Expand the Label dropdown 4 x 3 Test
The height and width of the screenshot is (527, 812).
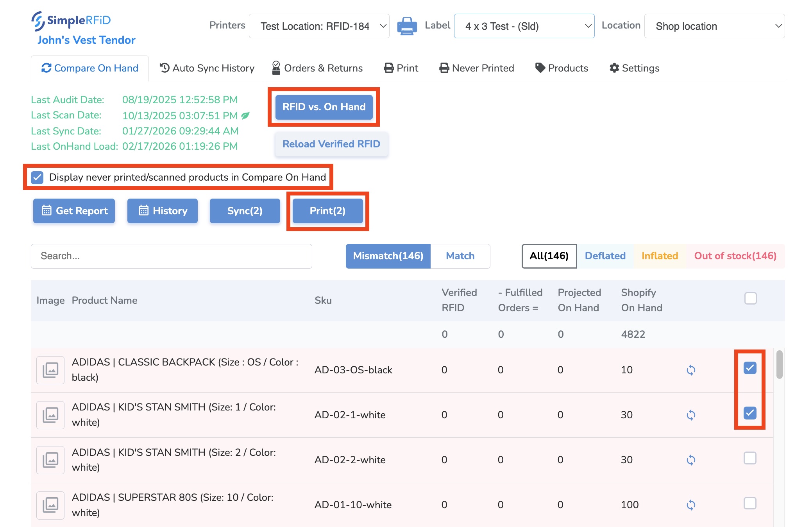pos(524,26)
